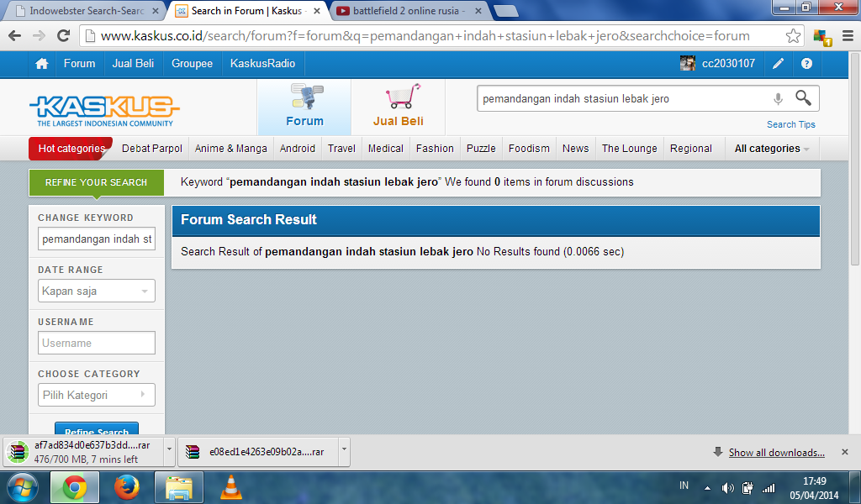Go forward with the browser forward arrow
861x504 pixels.
click(x=39, y=36)
